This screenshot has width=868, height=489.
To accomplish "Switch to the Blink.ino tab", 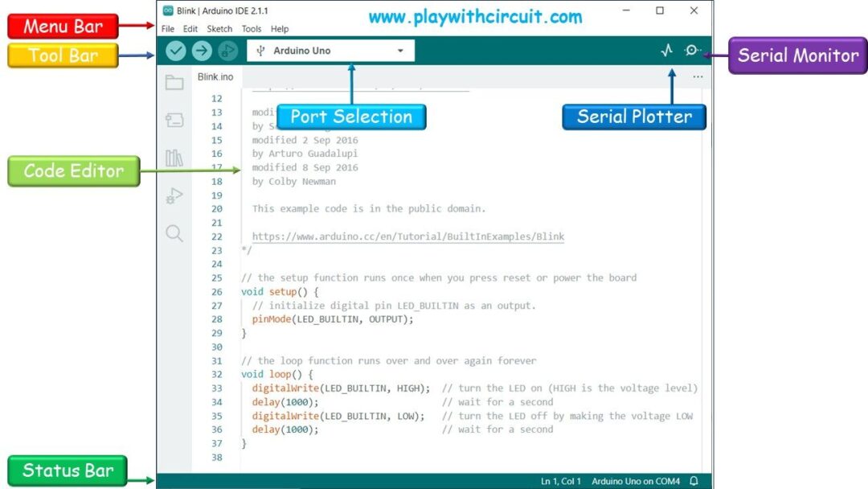I will (x=215, y=76).
